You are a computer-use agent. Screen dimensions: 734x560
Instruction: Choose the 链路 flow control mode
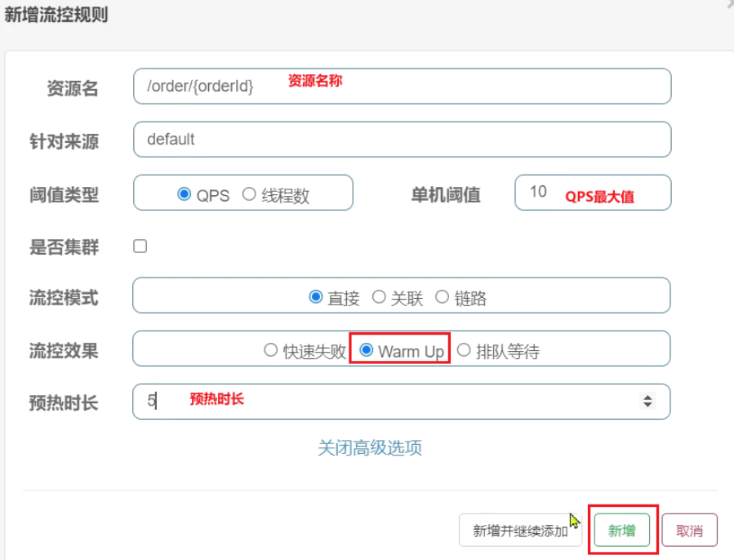pos(443,297)
